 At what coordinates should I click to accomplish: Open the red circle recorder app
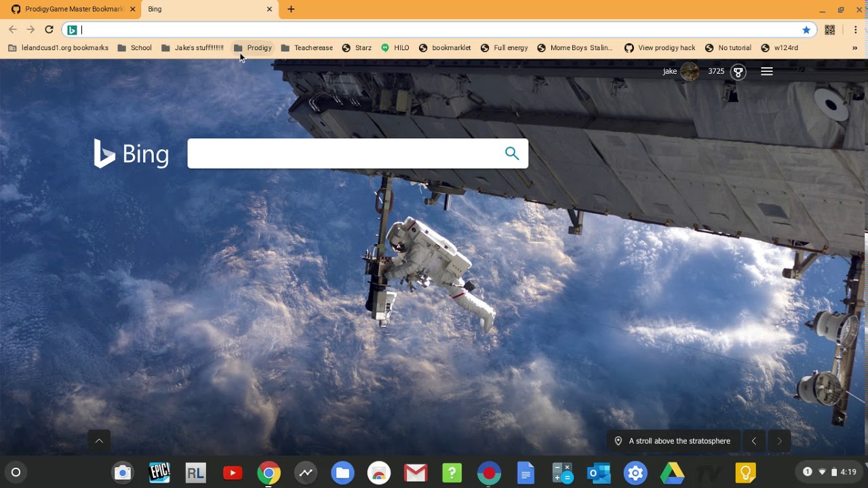[489, 472]
